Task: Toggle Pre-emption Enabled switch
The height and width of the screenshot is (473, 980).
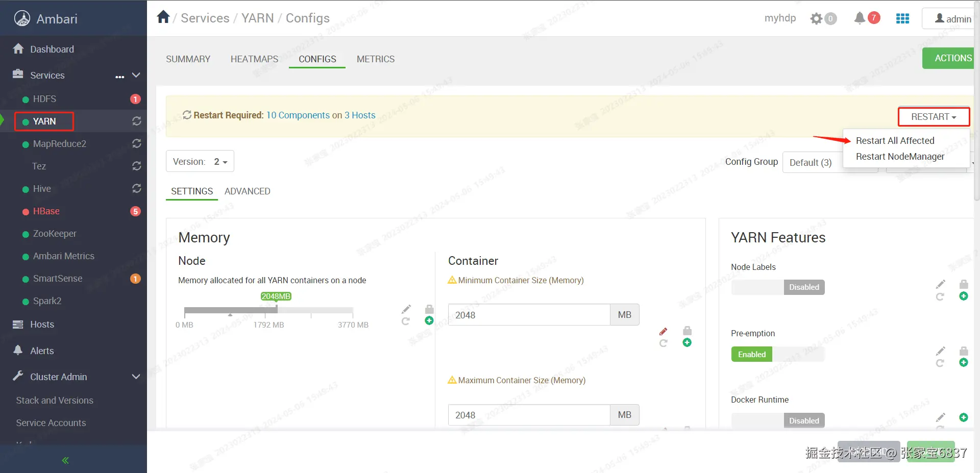Action: pos(778,354)
